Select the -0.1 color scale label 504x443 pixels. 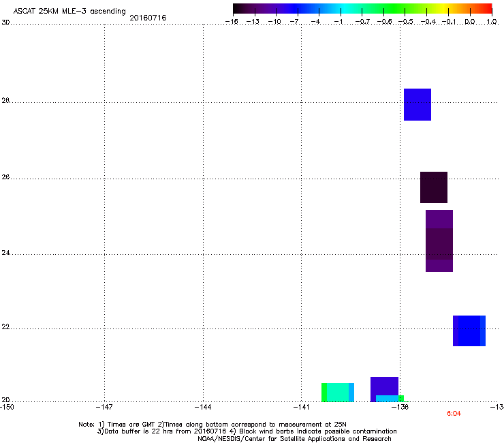(449, 22)
